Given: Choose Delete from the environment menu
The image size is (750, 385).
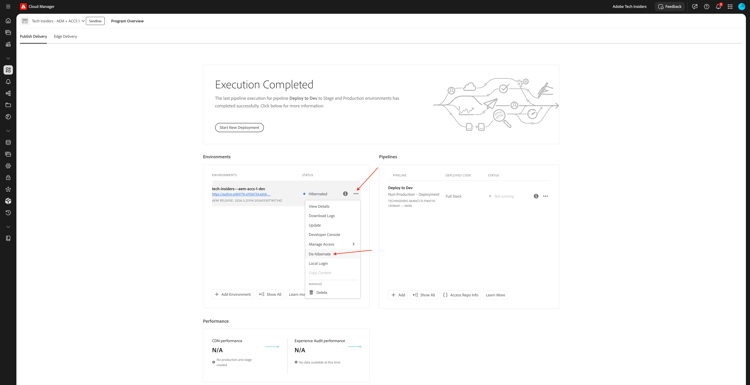Looking at the screenshot, I should 332,292.
